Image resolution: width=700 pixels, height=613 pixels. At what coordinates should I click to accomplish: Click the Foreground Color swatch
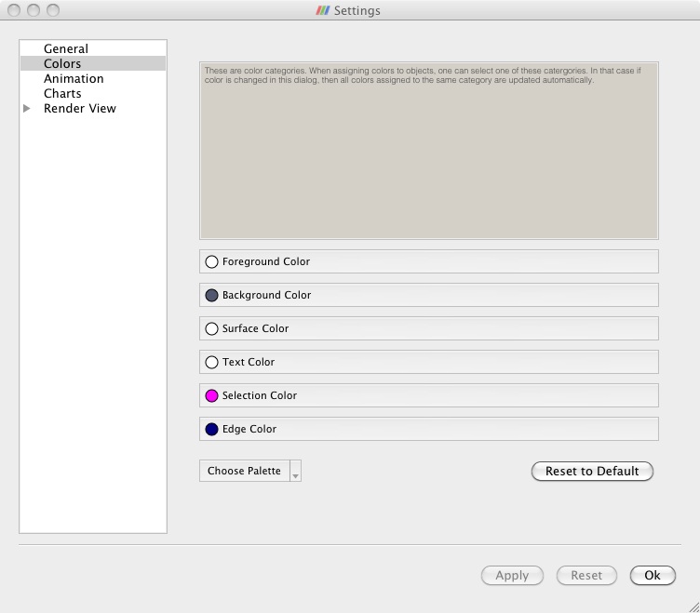211,262
